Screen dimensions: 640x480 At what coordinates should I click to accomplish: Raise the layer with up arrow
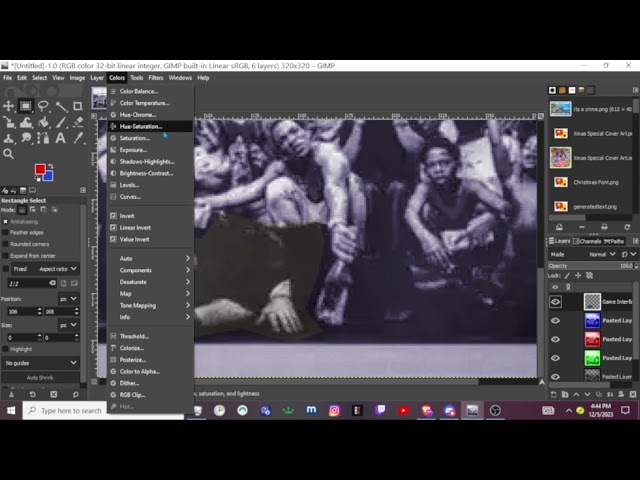tap(576, 394)
